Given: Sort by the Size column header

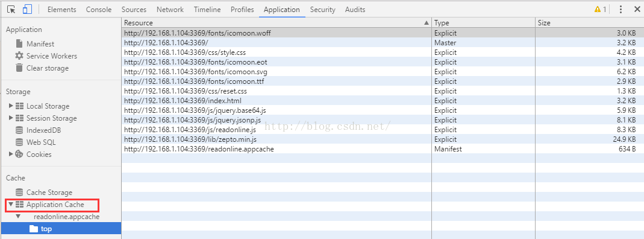Looking at the screenshot, I should coord(590,22).
